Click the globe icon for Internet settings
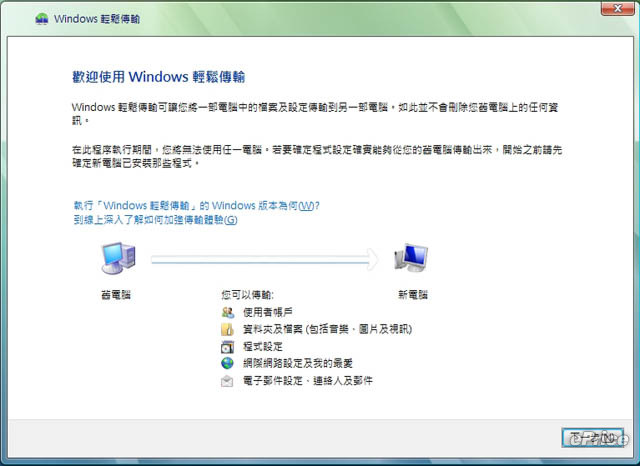Screen dimensions: 640x466 227,363
